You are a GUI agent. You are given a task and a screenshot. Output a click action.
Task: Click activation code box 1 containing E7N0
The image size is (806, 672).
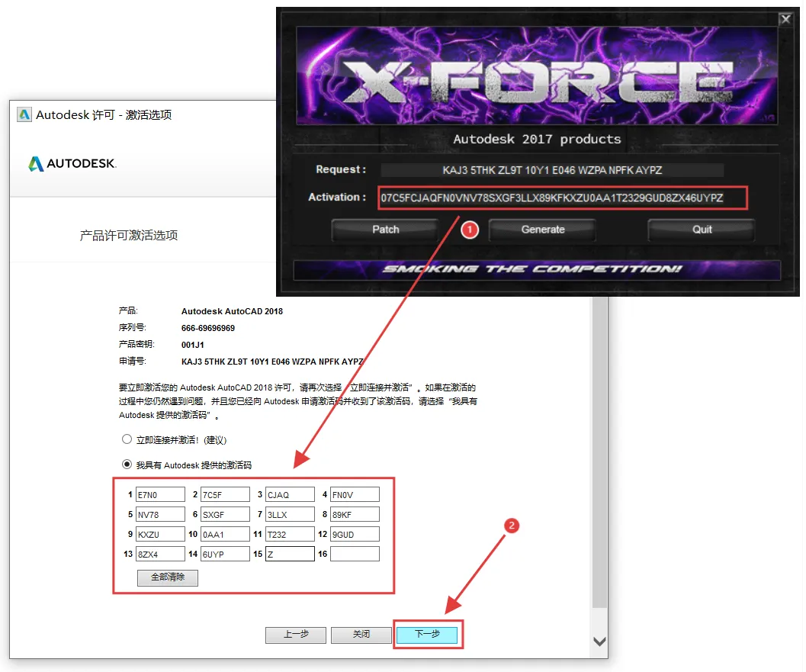click(160, 494)
